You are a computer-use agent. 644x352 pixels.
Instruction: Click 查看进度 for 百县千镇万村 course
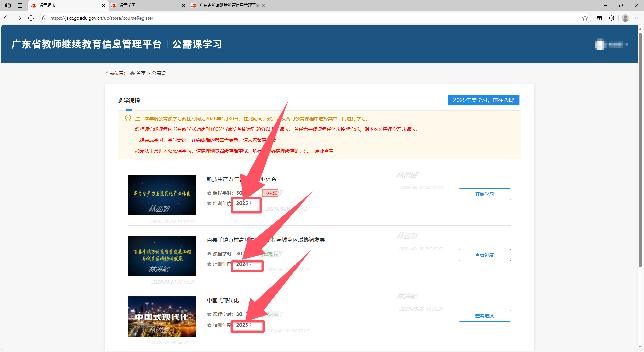(484, 255)
